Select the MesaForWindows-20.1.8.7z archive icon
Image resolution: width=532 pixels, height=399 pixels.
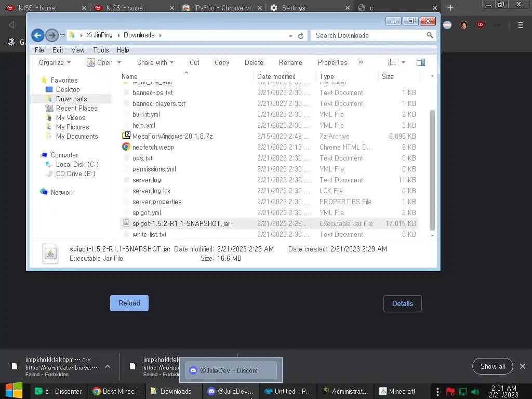[126, 136]
